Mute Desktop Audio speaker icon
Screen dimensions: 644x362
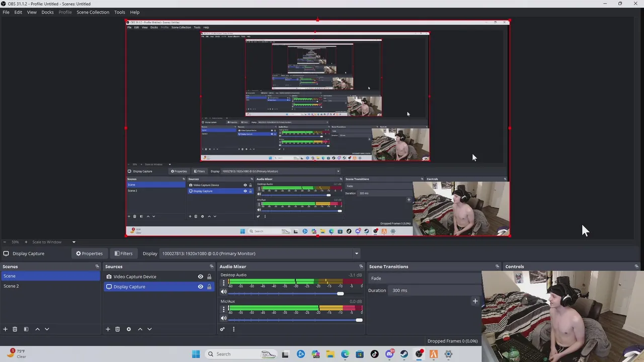[224, 292]
